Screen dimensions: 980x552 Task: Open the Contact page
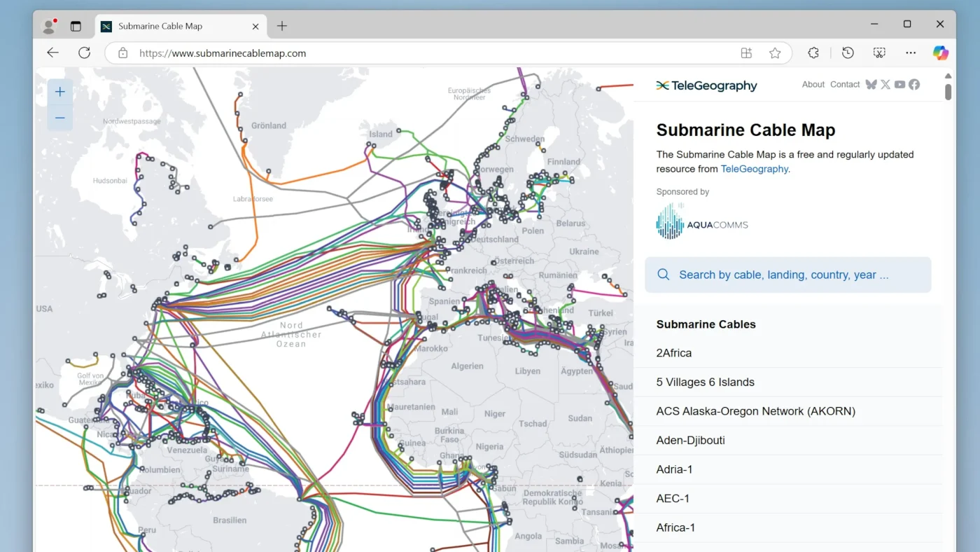tap(845, 85)
